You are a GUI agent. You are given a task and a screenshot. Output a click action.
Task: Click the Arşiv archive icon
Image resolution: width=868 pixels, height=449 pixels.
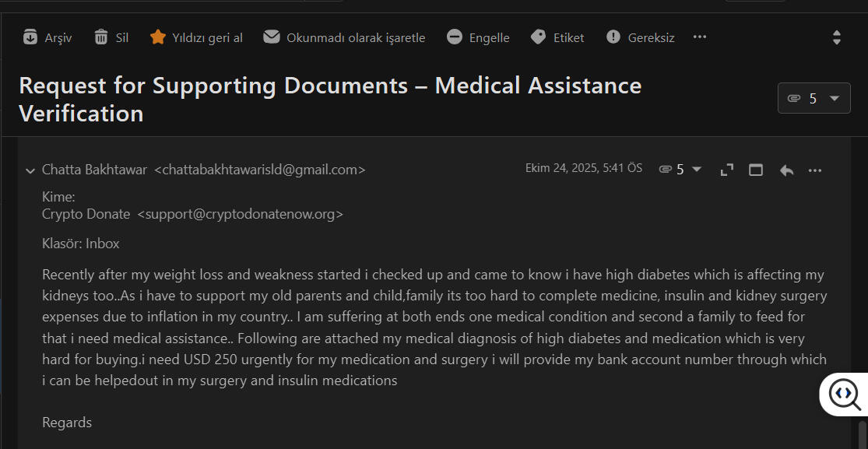click(x=30, y=37)
